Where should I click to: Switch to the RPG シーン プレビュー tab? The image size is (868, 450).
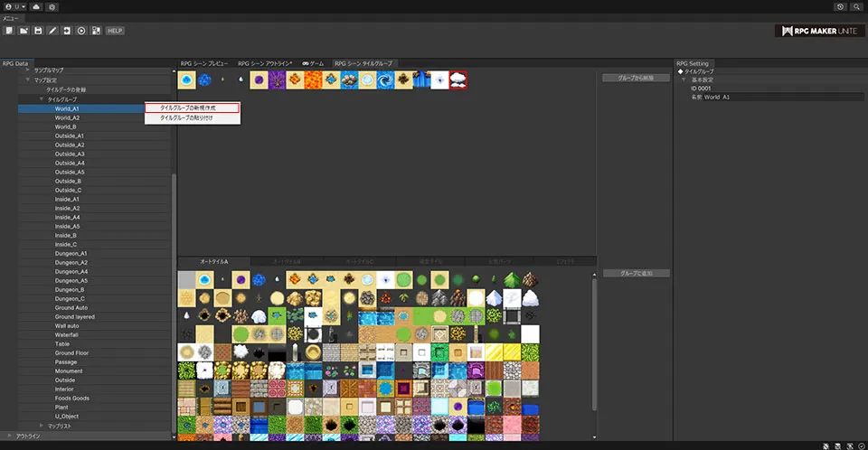[x=205, y=64]
